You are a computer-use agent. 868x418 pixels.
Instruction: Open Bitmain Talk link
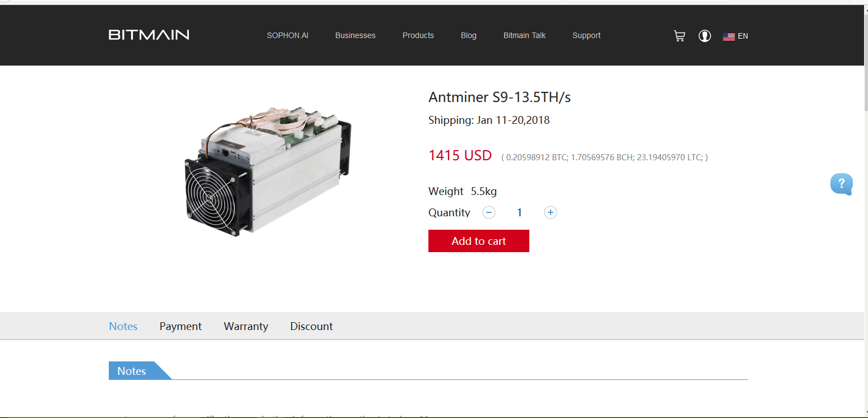(x=524, y=35)
